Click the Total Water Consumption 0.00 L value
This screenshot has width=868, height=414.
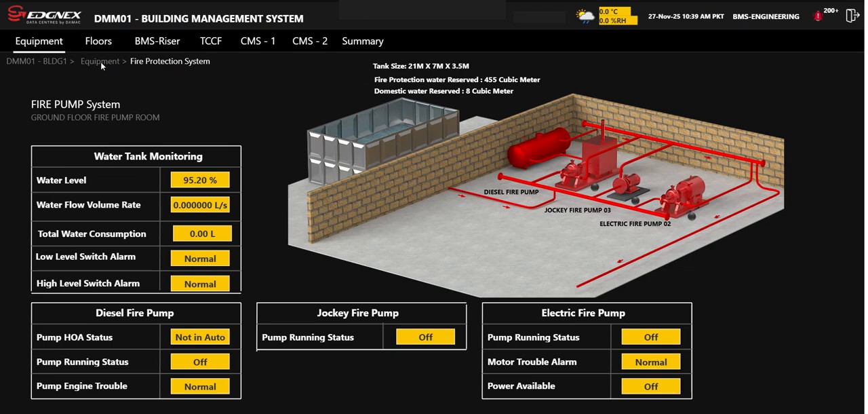click(x=202, y=233)
